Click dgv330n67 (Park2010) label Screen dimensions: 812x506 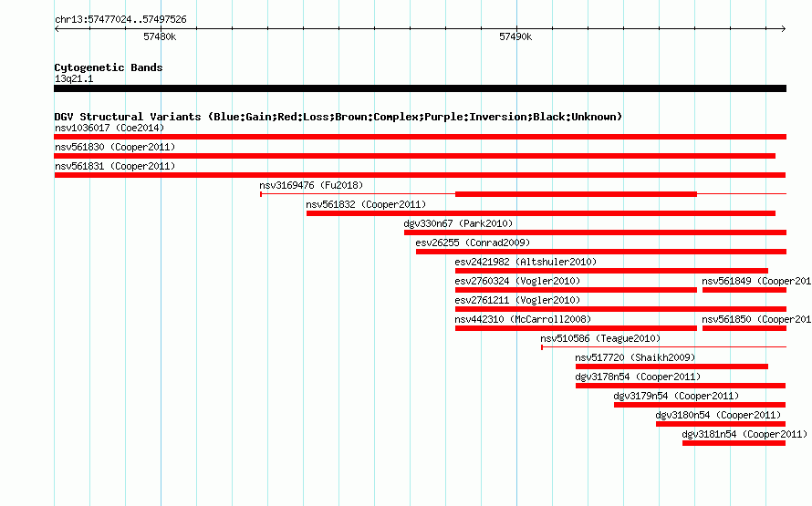pyautogui.click(x=458, y=223)
